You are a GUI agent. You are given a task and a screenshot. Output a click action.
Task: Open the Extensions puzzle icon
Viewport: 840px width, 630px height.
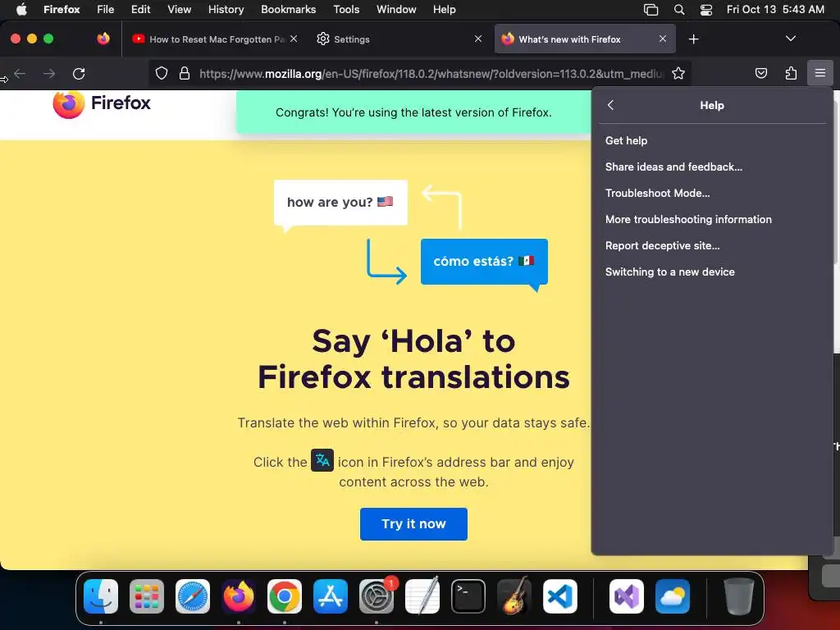(x=791, y=73)
